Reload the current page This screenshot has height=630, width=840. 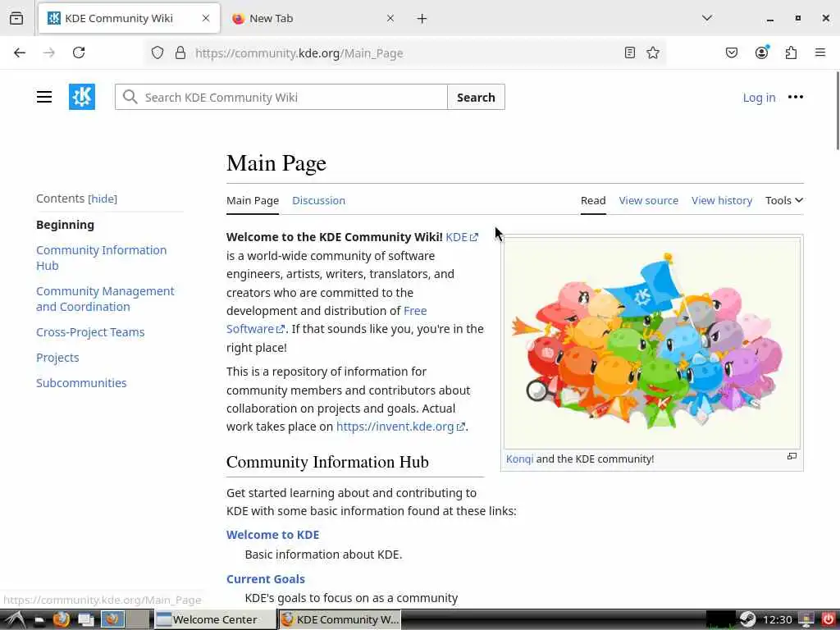point(79,52)
